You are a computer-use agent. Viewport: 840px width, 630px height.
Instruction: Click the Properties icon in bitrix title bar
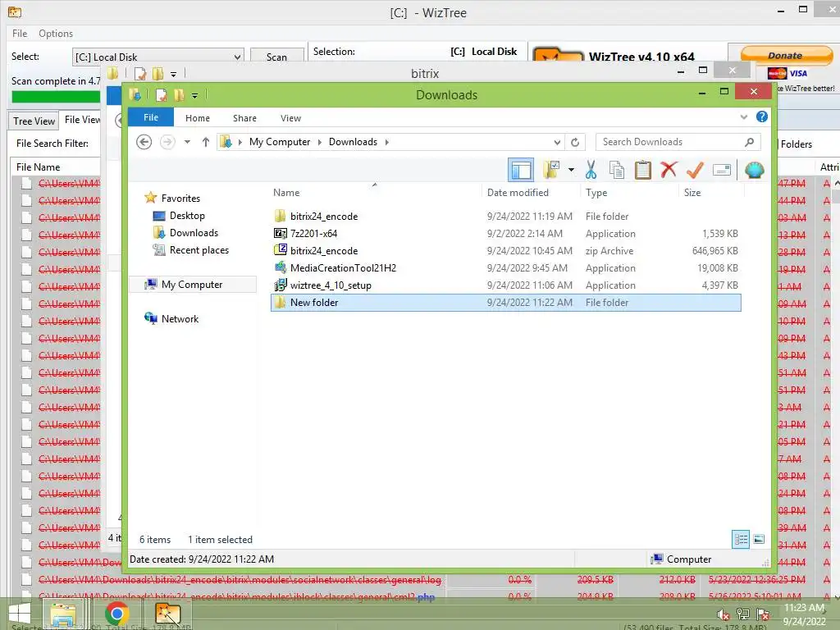[x=140, y=73]
